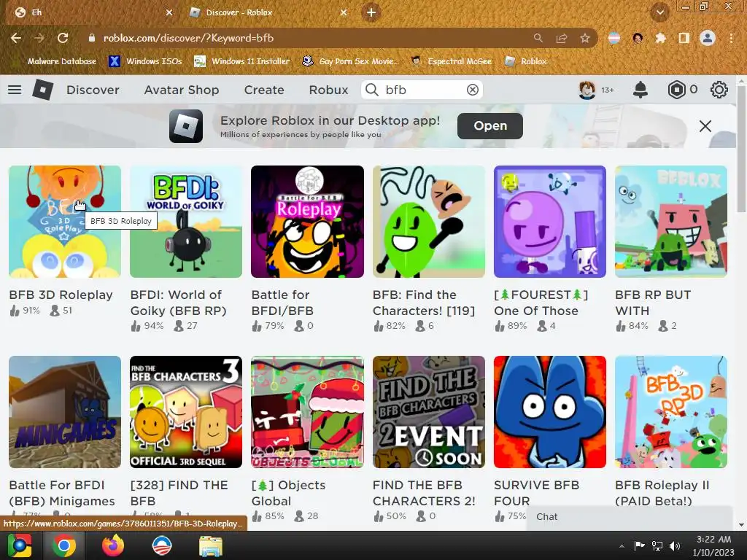The height and width of the screenshot is (560, 747).
Task: Close the Discover - Roblox tab
Action: click(x=344, y=12)
